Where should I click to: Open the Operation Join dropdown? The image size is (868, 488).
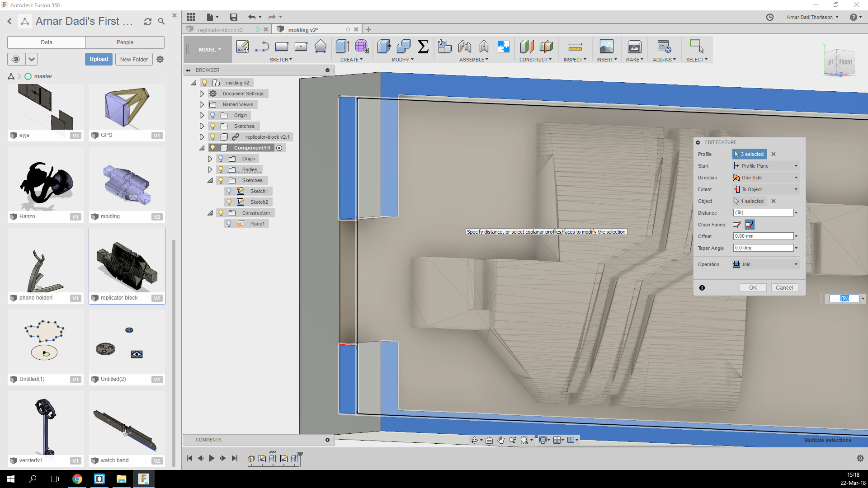765,264
